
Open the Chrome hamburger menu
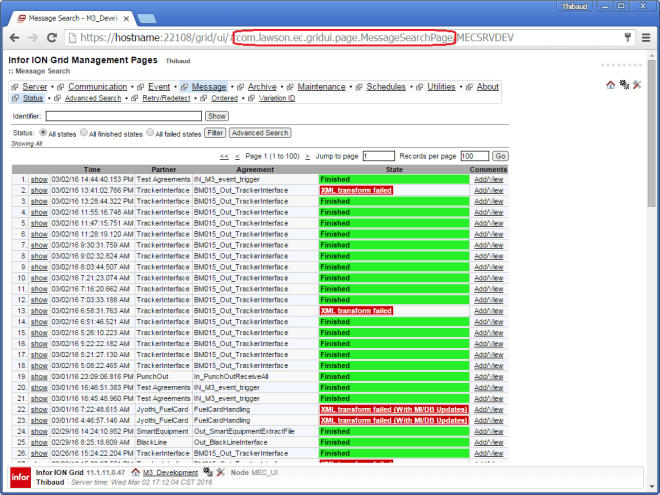tap(646, 37)
